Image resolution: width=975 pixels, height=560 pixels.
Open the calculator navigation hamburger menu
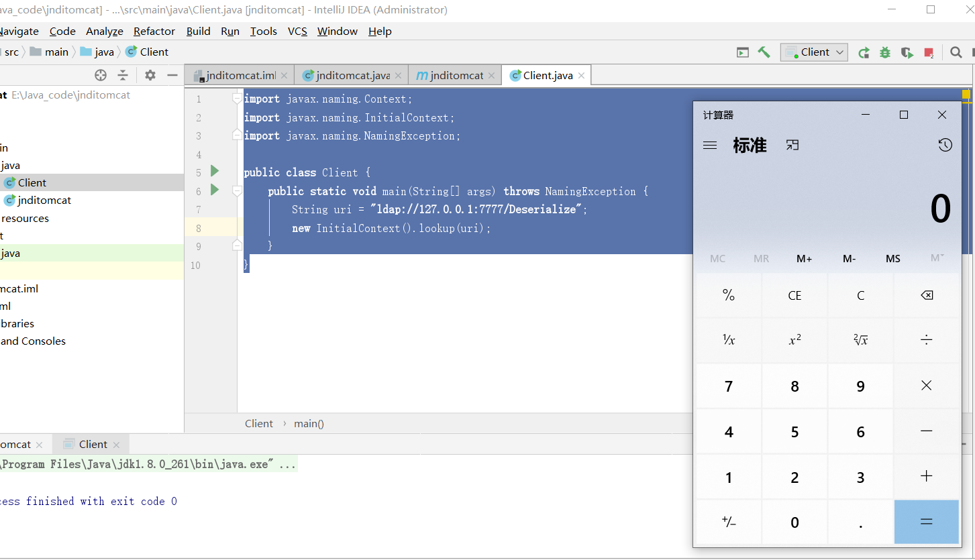tap(710, 146)
